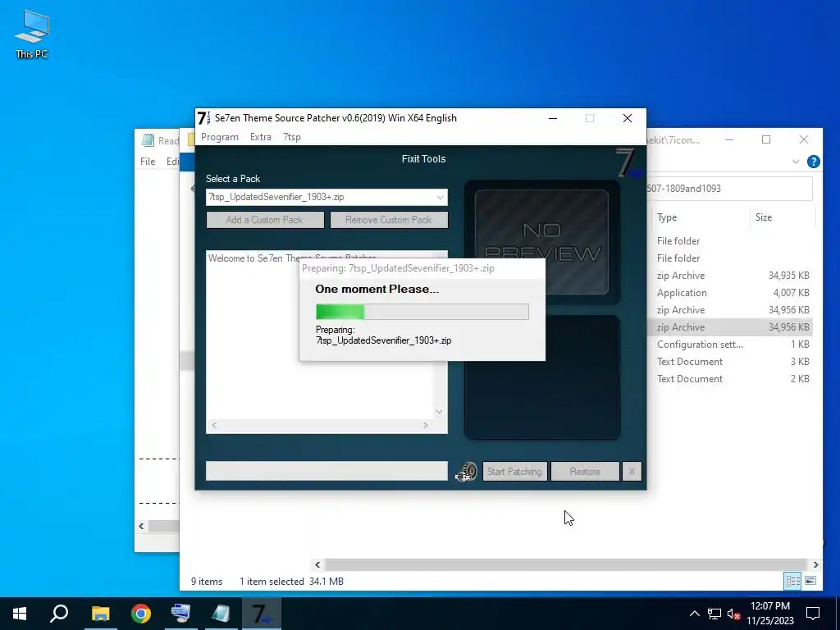
Task: Click Explorer horizontal scrollbar left arrow
Action: [x=317, y=564]
